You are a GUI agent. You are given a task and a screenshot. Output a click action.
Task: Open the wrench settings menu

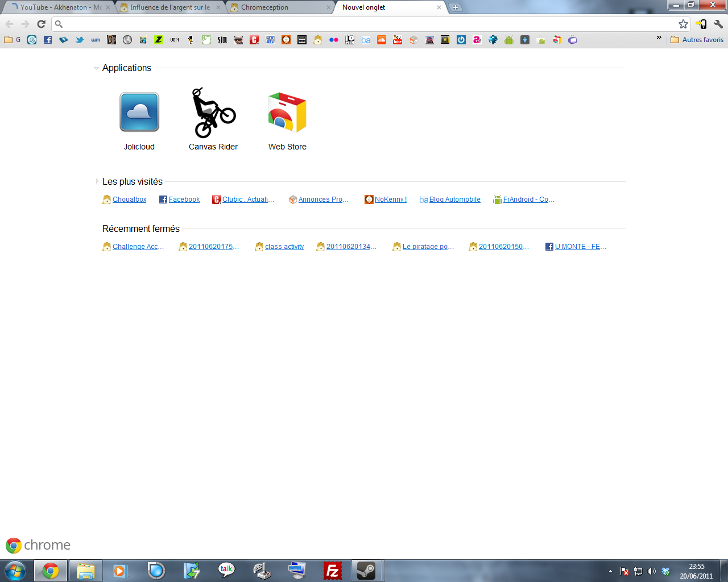point(718,24)
